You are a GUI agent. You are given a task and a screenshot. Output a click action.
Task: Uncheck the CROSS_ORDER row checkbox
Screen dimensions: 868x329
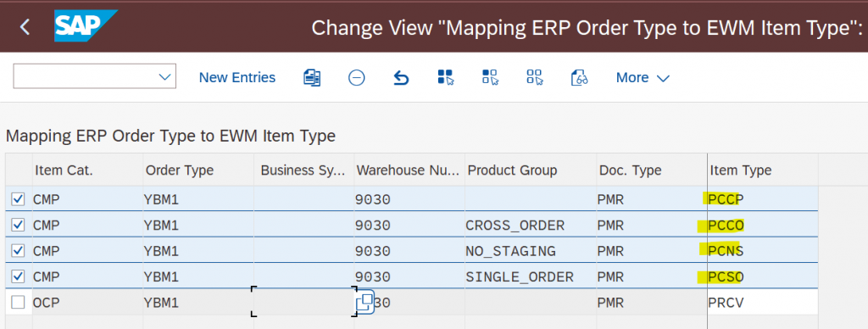(19, 225)
